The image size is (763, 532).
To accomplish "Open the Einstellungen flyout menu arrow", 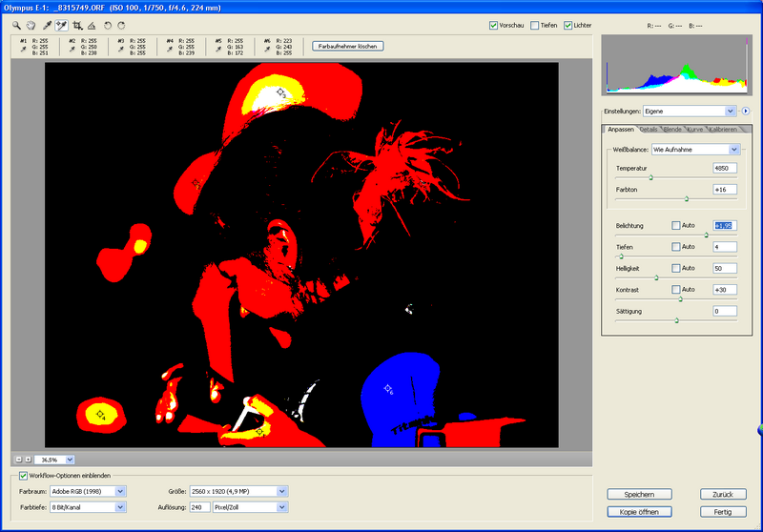I will click(746, 112).
